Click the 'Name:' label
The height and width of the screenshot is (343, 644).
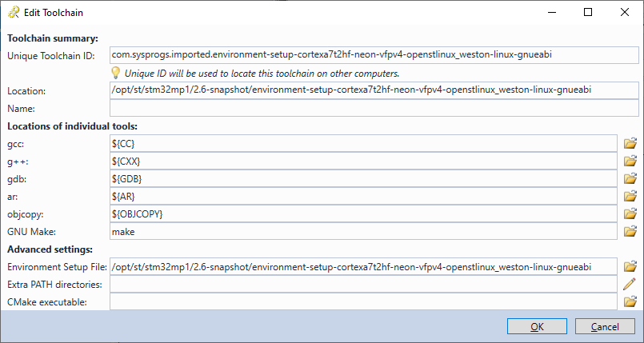pyautogui.click(x=22, y=109)
